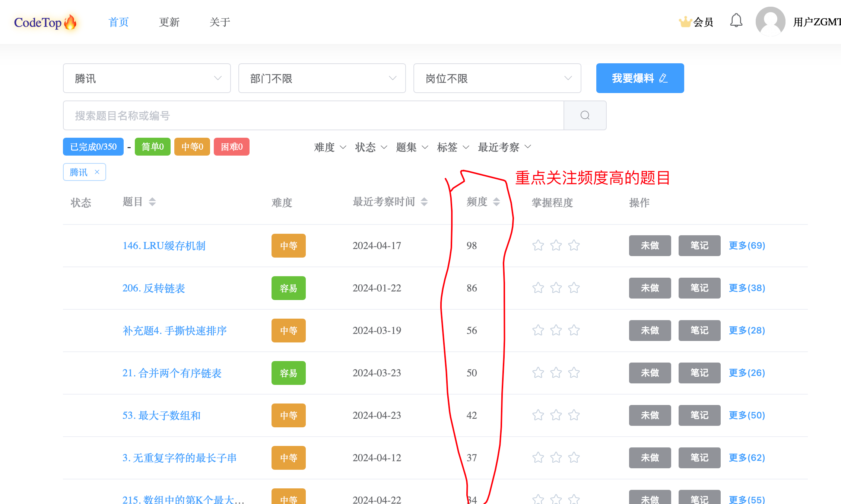Sort by 频度 column arrows

pyautogui.click(x=496, y=202)
